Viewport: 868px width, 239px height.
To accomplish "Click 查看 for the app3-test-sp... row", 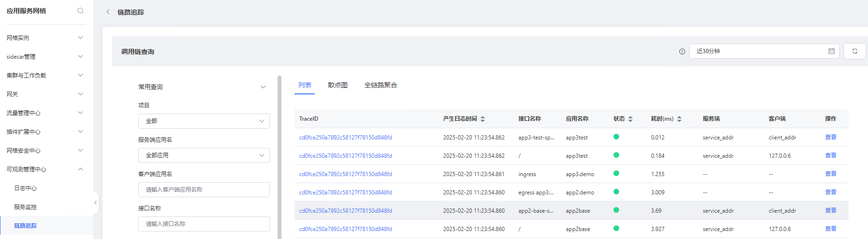I will [831, 137].
